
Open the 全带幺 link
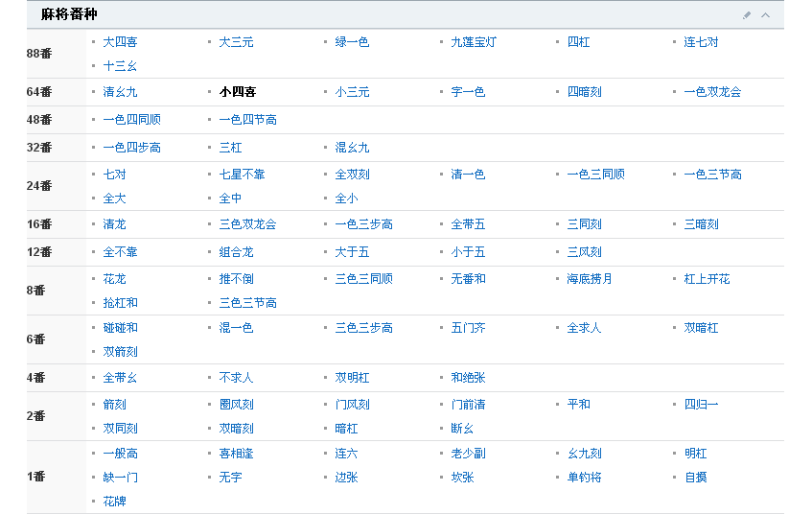[120, 378]
